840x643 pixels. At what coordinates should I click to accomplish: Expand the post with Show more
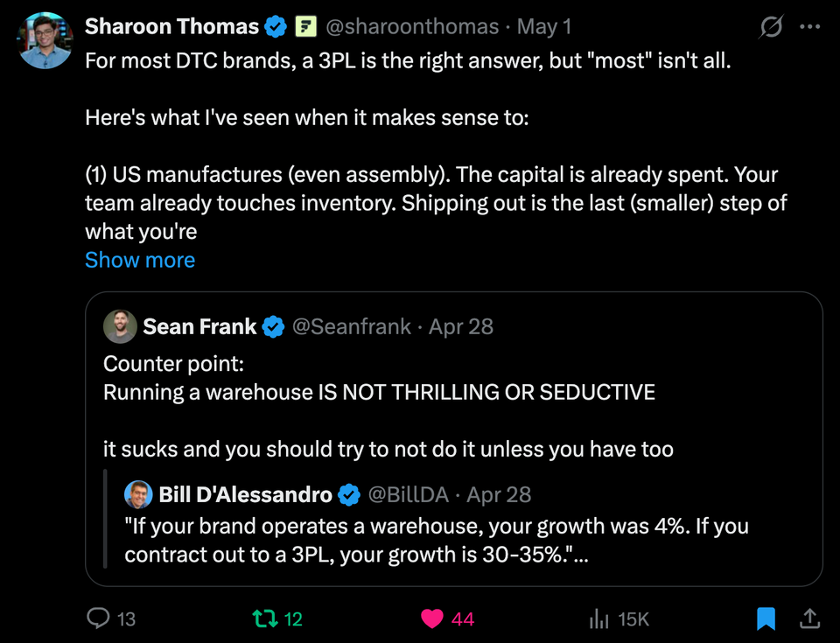click(x=140, y=260)
